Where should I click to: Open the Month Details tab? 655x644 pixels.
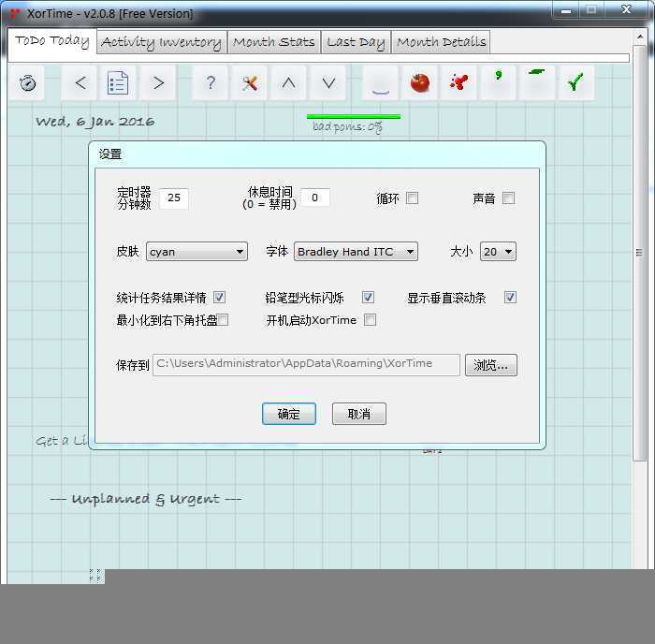coord(441,42)
